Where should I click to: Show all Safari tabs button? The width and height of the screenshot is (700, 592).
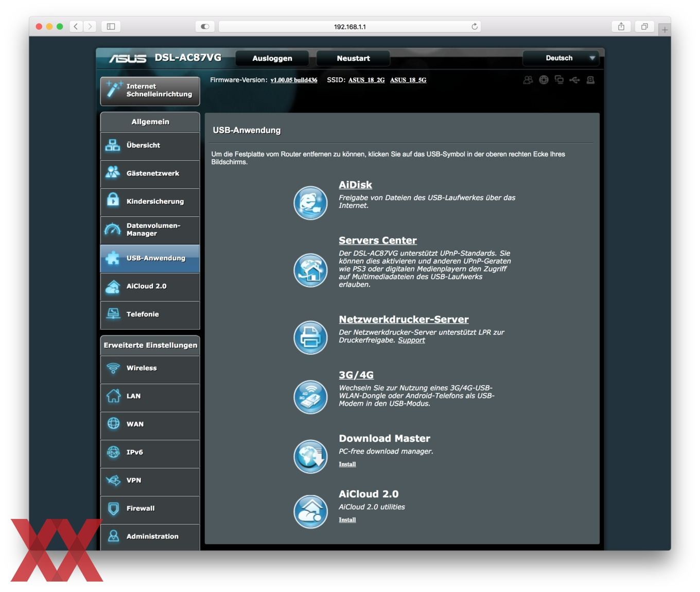tap(644, 26)
